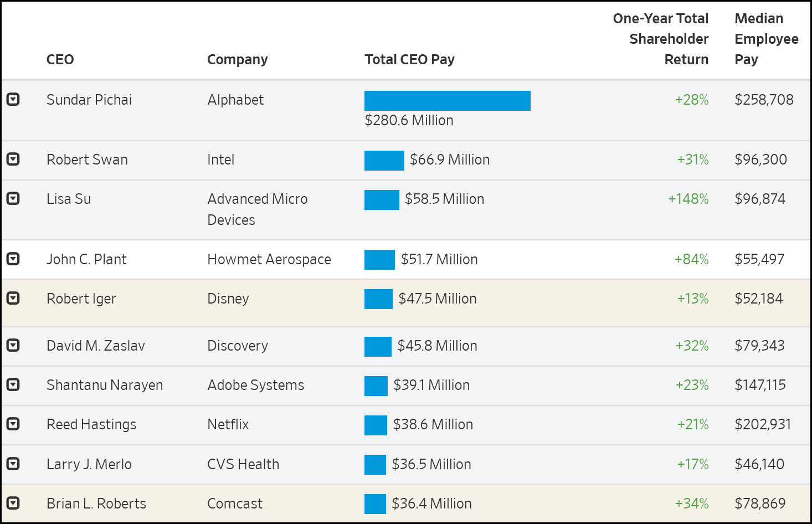Select the Advanced Micro Devices company name

click(x=257, y=209)
